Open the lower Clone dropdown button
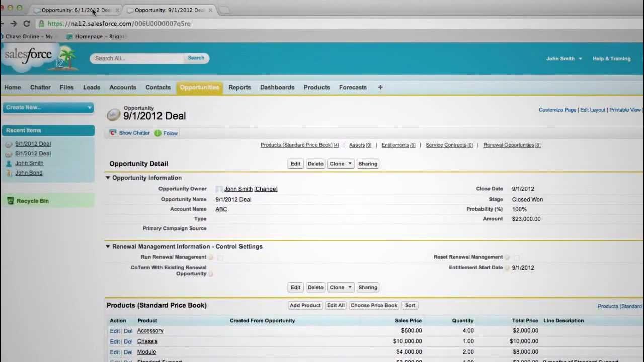The height and width of the screenshot is (362, 644). [x=341, y=288]
